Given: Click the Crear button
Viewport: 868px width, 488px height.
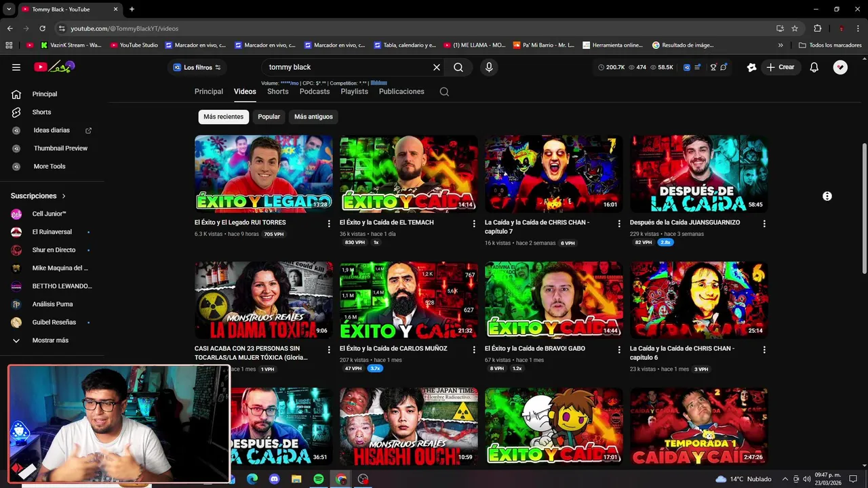Looking at the screenshot, I should tap(780, 67).
